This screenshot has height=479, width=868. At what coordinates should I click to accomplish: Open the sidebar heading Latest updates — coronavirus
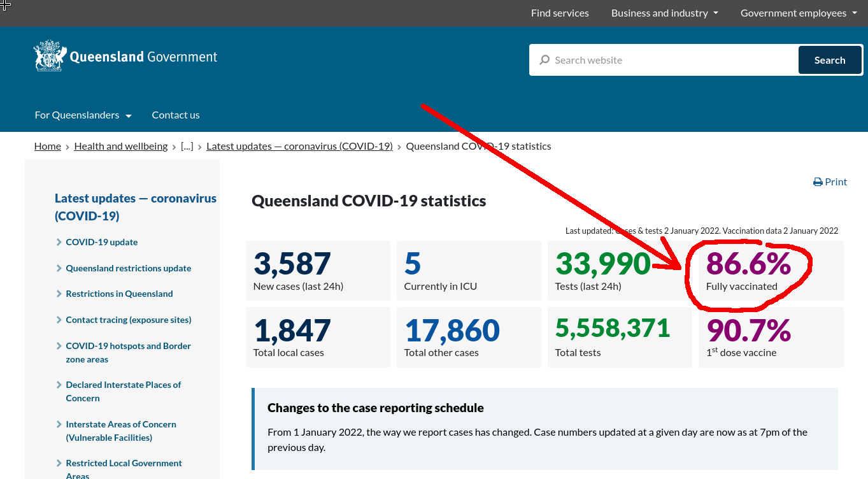[136, 207]
